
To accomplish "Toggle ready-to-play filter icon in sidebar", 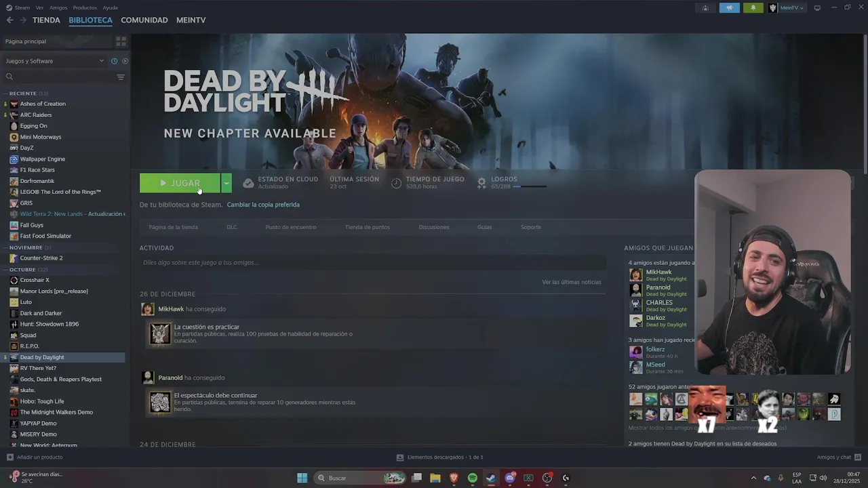I will click(x=125, y=61).
